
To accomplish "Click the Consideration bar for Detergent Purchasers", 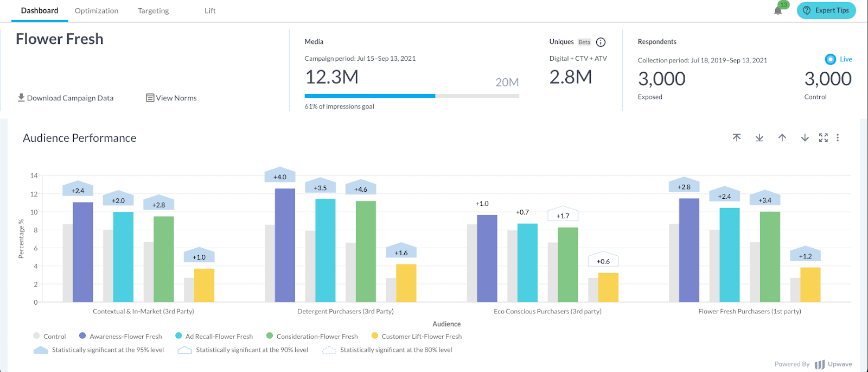I will tap(366, 251).
